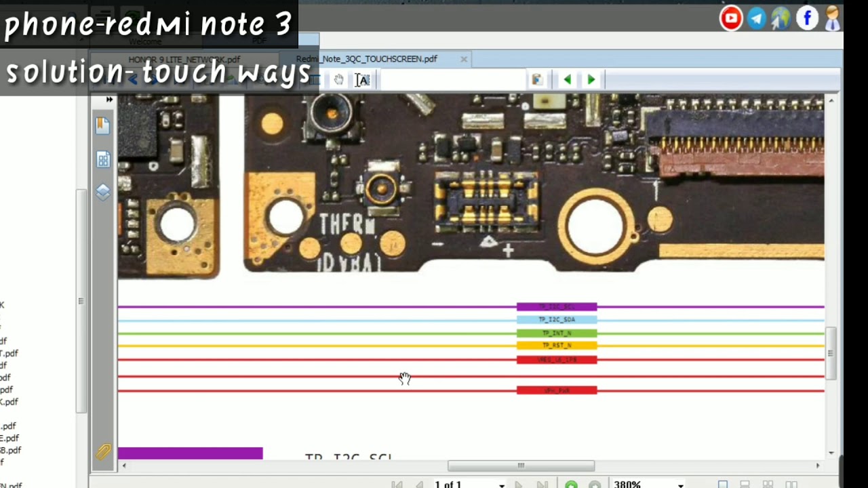The height and width of the screenshot is (488, 868).
Task: Close the Redmi_Note_3QC_TOUCHSCREEN.pdf tab
Action: pos(464,59)
